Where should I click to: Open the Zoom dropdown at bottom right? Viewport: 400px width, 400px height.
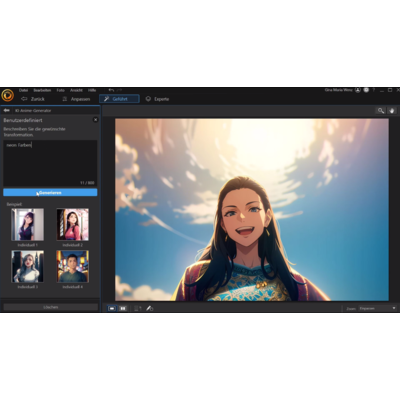[377, 308]
